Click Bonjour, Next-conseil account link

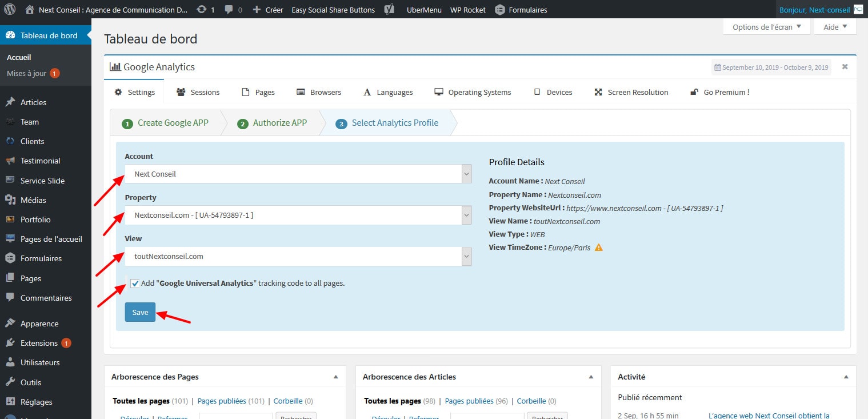[x=821, y=10]
